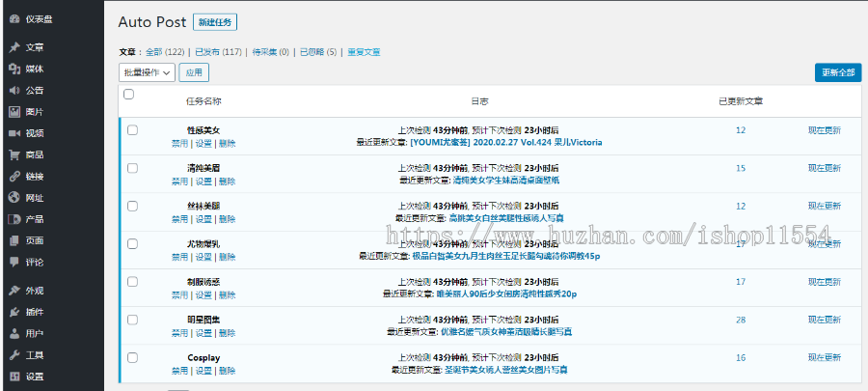Click the 日志 column header

click(x=480, y=101)
